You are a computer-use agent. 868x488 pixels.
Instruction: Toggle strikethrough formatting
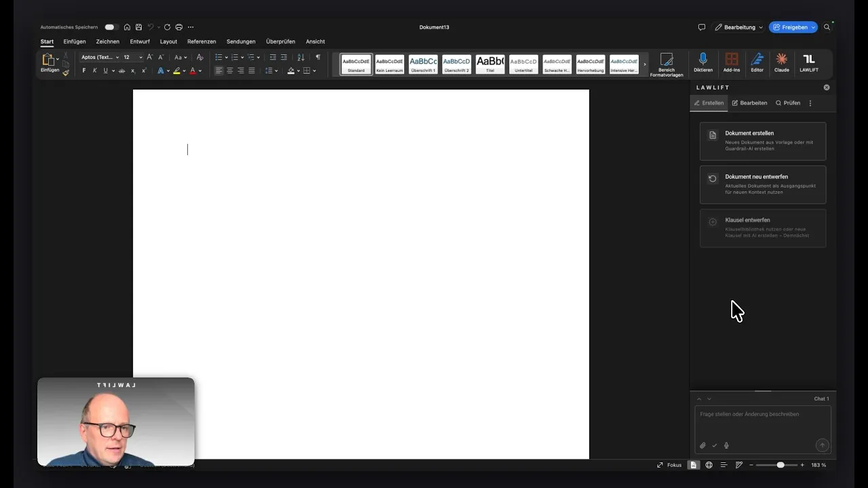121,70
